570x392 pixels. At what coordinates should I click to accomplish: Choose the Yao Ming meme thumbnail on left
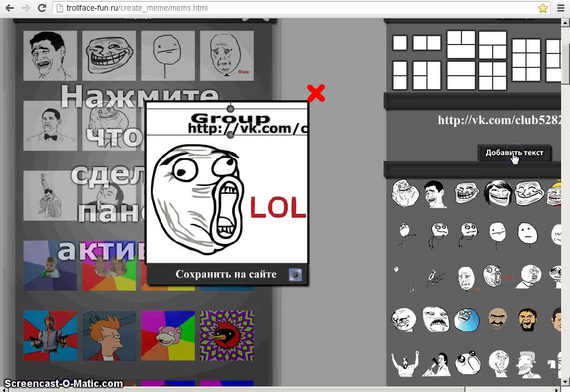click(50, 56)
